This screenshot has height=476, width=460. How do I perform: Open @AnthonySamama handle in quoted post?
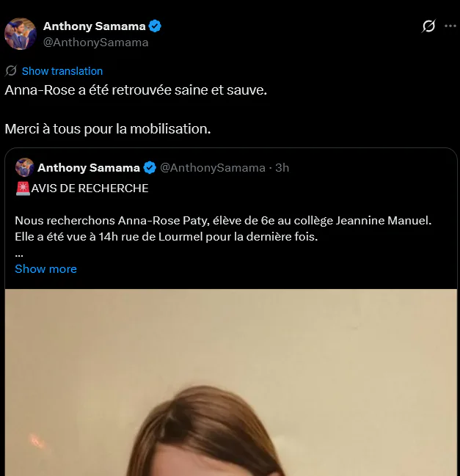[213, 167]
